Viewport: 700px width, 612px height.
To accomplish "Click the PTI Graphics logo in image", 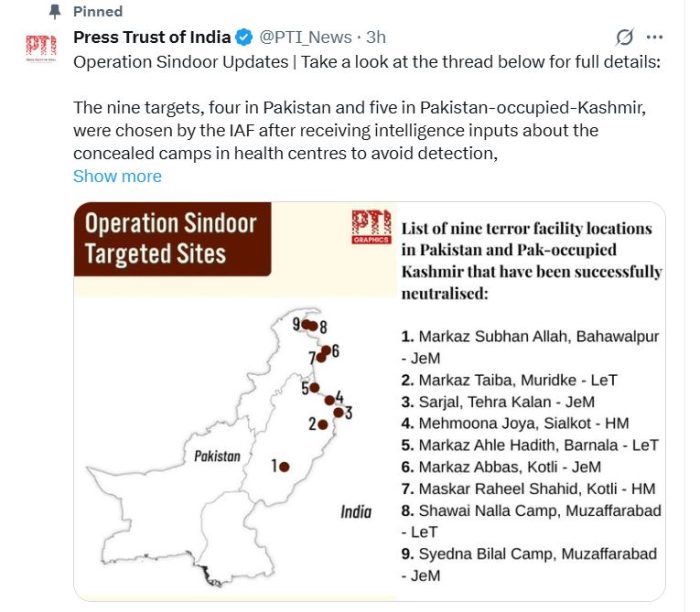I will coord(370,227).
